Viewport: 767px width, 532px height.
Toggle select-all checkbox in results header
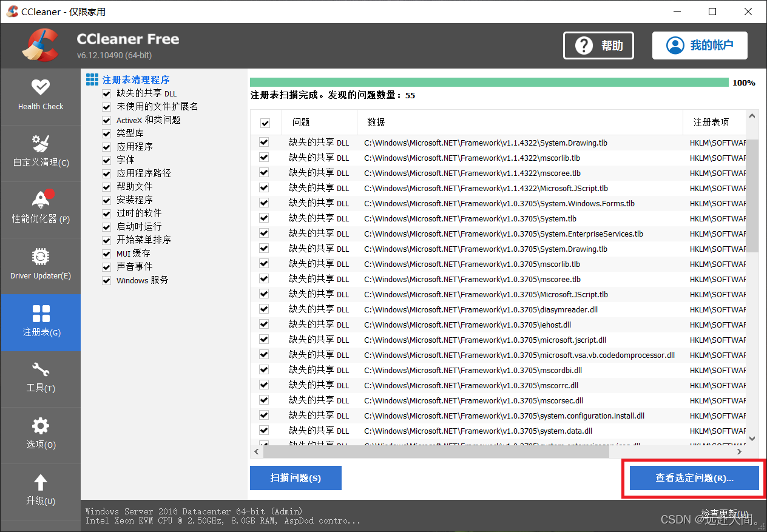[x=265, y=123]
